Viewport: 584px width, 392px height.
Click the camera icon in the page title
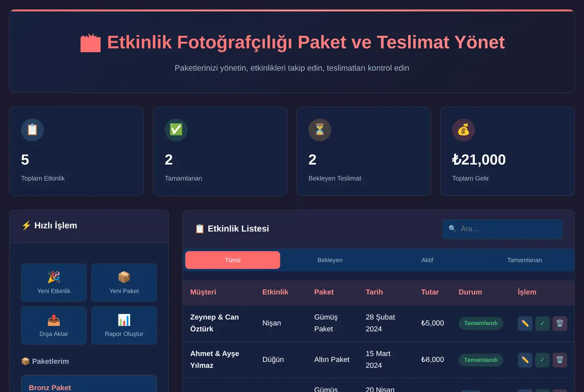[x=91, y=42]
